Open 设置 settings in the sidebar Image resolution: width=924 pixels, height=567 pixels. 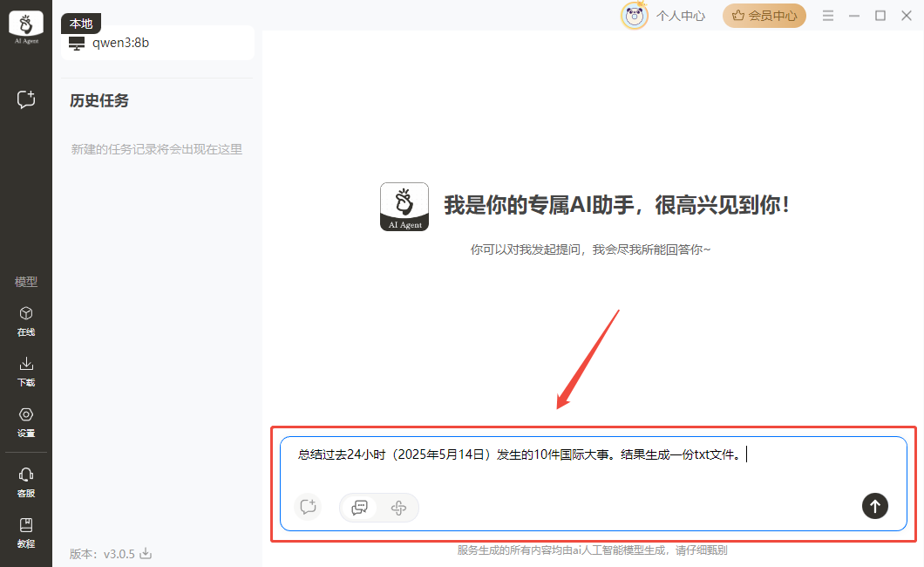[26, 421]
